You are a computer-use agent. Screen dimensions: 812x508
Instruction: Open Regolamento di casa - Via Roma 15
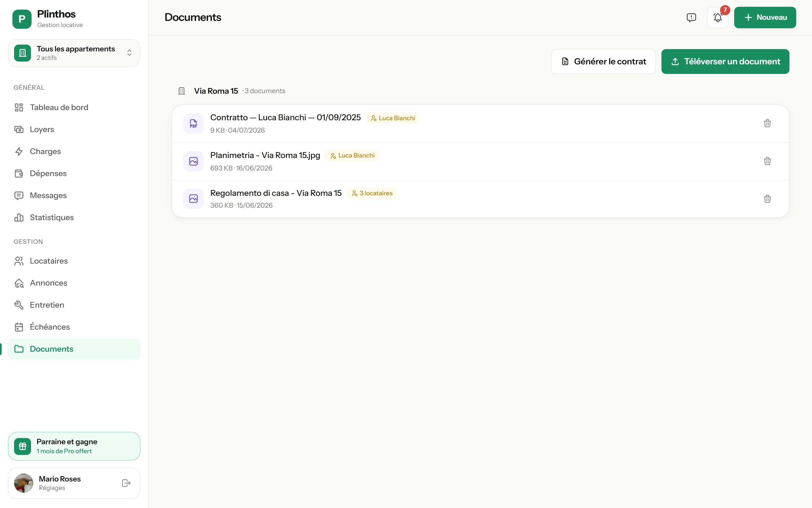276,193
